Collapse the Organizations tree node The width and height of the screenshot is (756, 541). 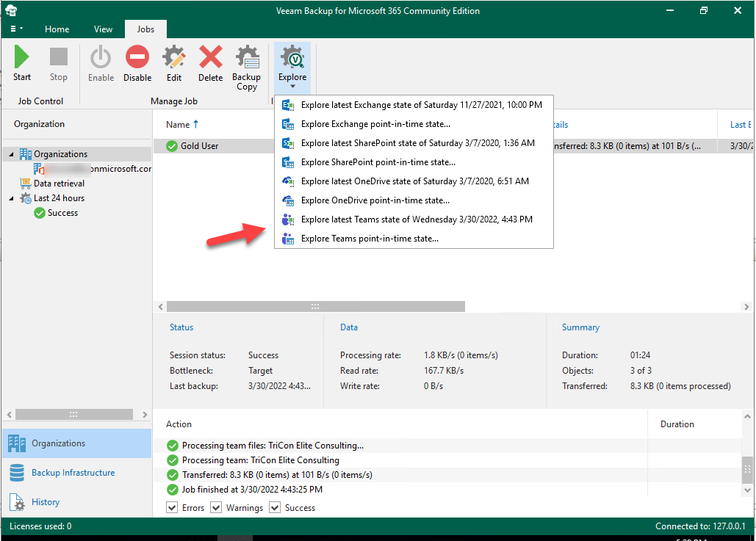click(x=12, y=154)
